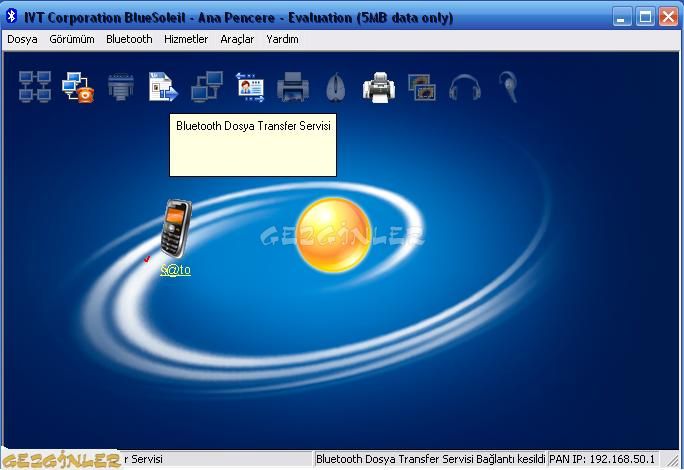Click the S@to device name link

(x=175, y=270)
